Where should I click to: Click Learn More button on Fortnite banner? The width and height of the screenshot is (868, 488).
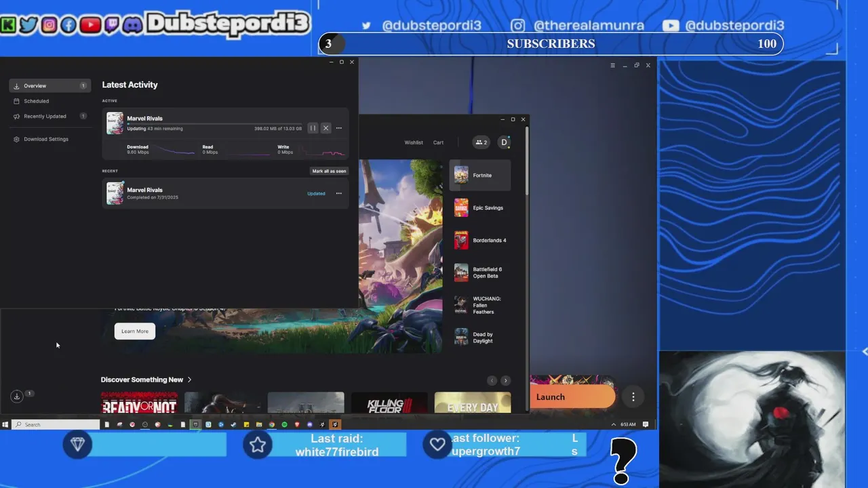click(135, 331)
